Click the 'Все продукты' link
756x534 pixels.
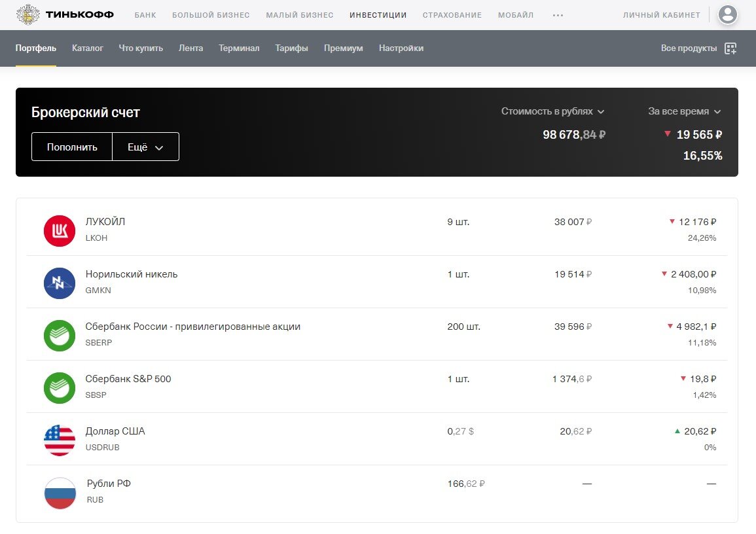point(689,48)
